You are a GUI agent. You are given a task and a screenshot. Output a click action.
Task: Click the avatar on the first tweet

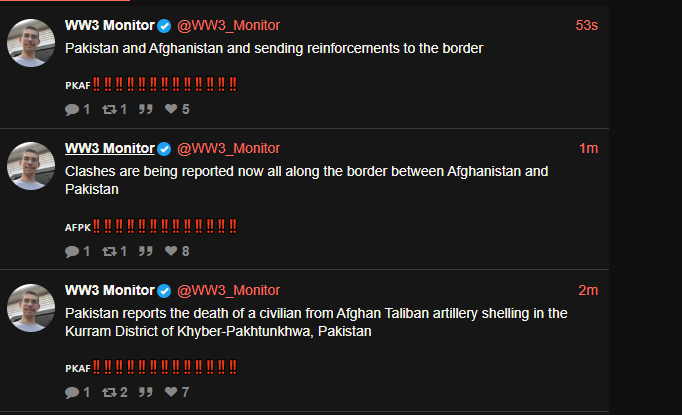(x=31, y=43)
